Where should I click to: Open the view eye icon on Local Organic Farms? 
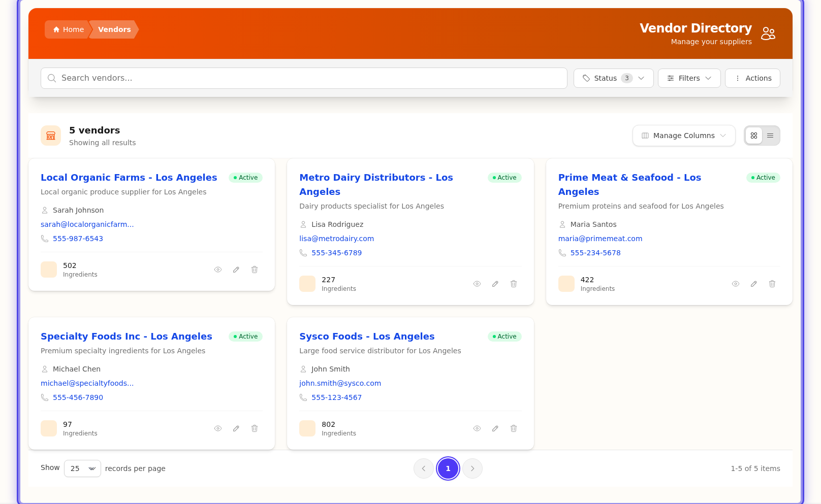[218, 270]
